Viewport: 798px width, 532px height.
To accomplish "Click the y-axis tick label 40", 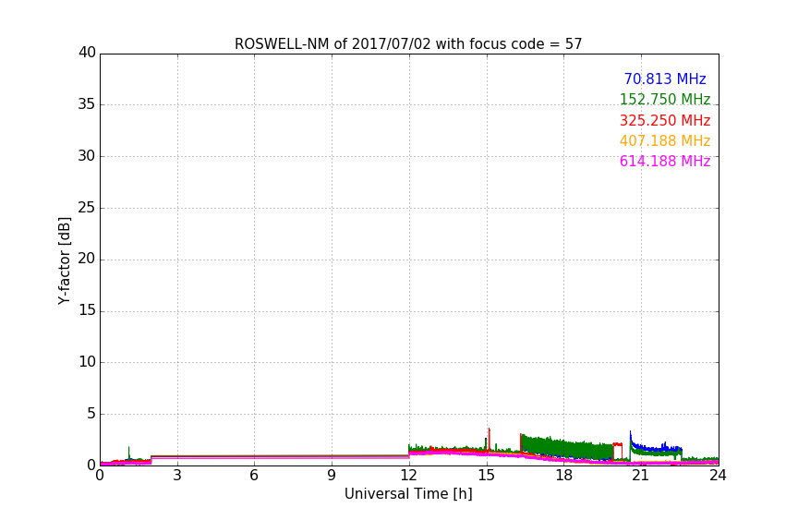I will pos(87,53).
